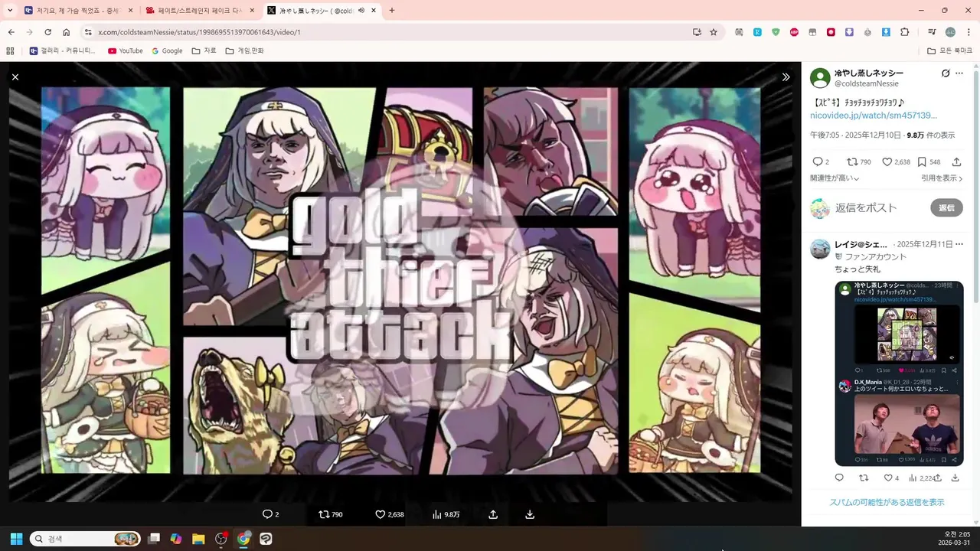Mute audio on the 冷やし蒸しネッシー tab
The width and height of the screenshot is (980, 551).
click(x=361, y=11)
